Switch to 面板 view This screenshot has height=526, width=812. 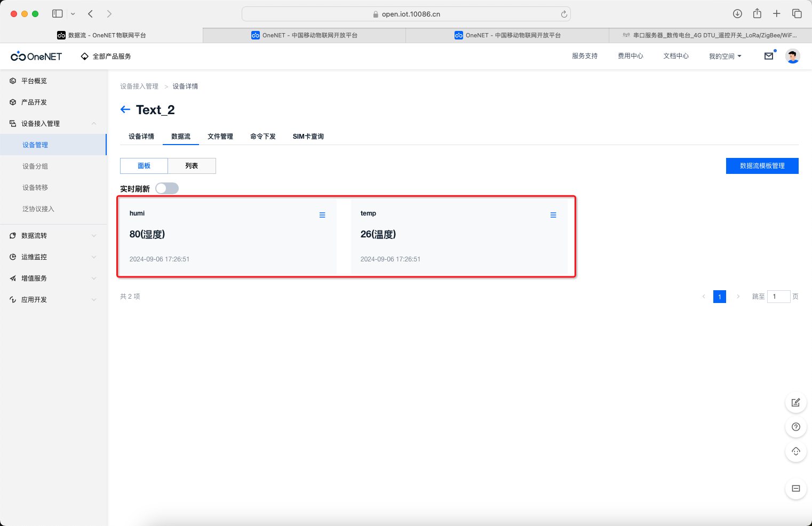click(x=144, y=166)
